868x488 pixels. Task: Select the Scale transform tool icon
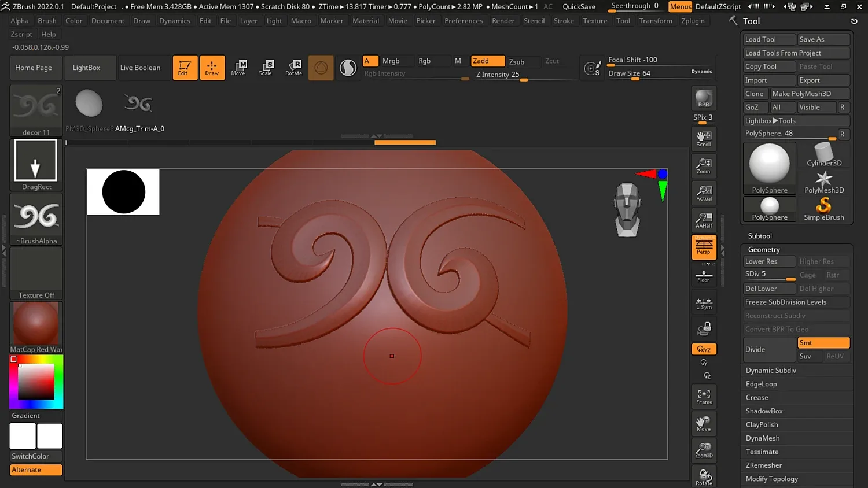266,68
